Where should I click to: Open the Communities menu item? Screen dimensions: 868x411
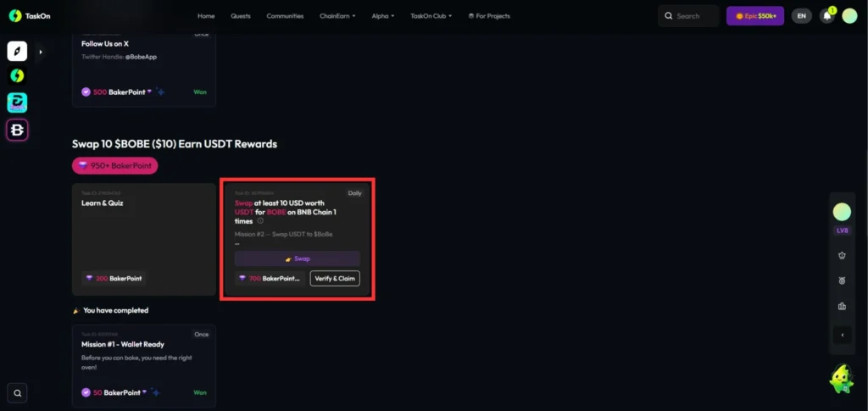point(285,16)
